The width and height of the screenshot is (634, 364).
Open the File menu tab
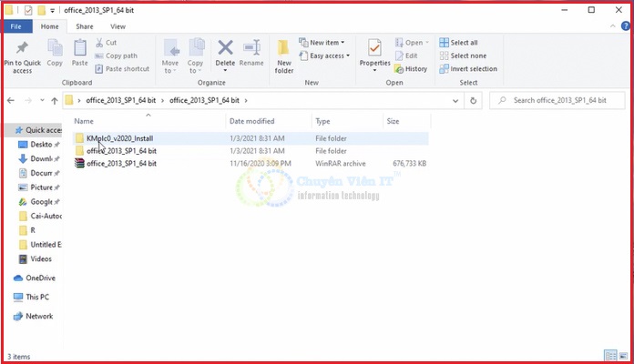pyautogui.click(x=16, y=26)
